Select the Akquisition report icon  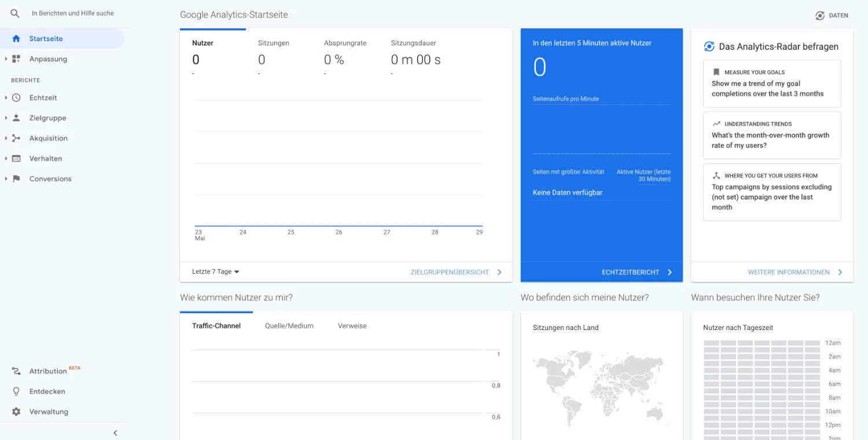(x=16, y=138)
